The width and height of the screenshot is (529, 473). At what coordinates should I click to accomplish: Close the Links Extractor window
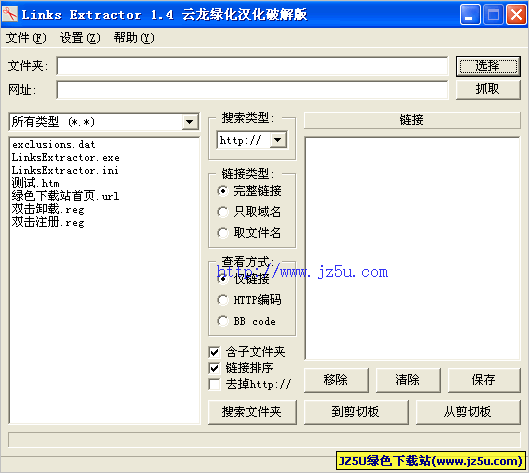pyautogui.click(x=516, y=15)
